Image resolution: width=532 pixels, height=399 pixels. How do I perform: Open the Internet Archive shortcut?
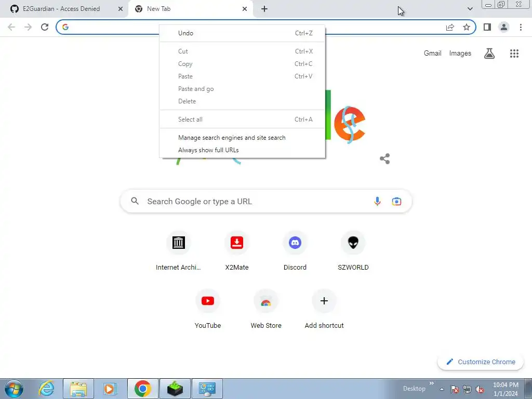pos(179,251)
